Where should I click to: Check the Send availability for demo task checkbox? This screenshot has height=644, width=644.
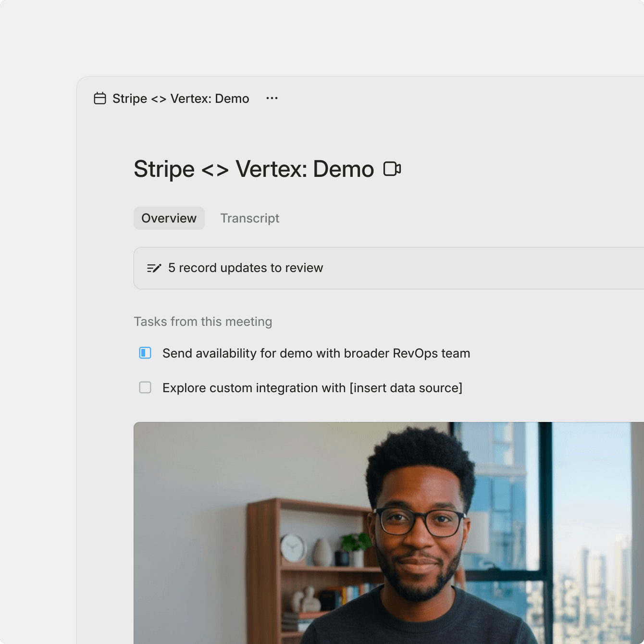[x=145, y=353]
